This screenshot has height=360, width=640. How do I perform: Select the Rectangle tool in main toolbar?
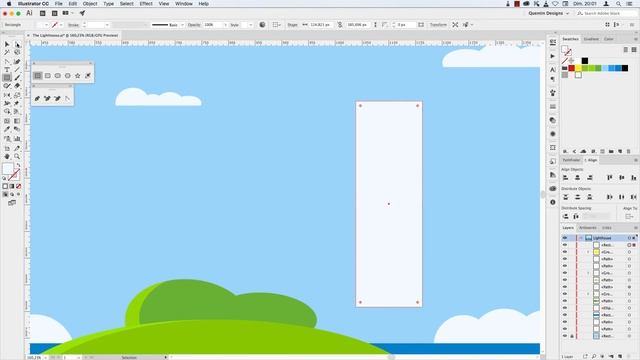point(7,78)
